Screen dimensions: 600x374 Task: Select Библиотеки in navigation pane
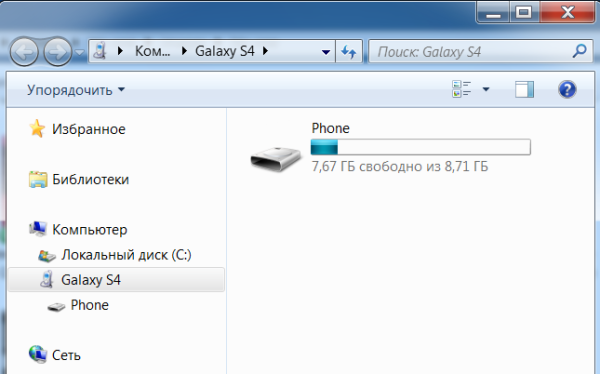[x=91, y=179]
